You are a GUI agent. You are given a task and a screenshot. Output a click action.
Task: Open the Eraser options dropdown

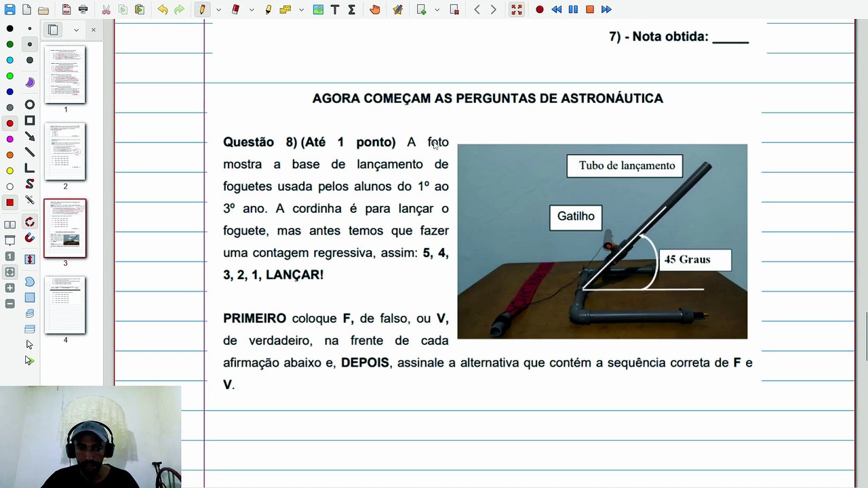pos(252,9)
